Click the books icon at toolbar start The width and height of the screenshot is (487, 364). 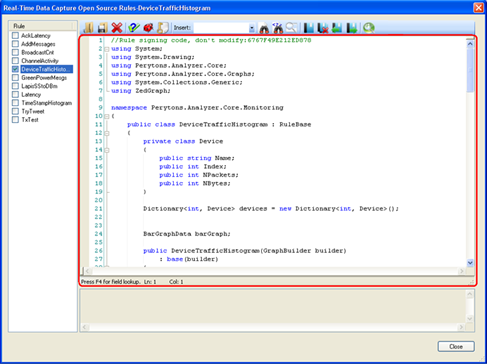(x=89, y=28)
